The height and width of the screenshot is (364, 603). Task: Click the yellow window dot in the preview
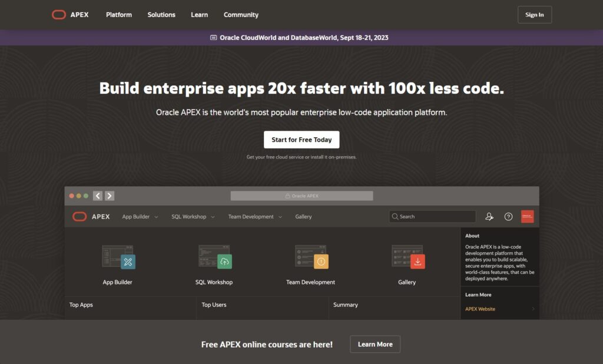click(x=79, y=196)
